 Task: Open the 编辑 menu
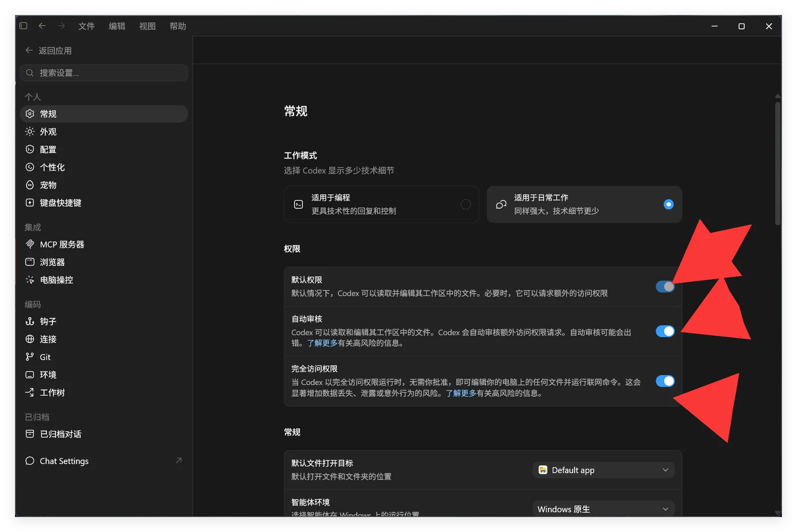pyautogui.click(x=117, y=26)
